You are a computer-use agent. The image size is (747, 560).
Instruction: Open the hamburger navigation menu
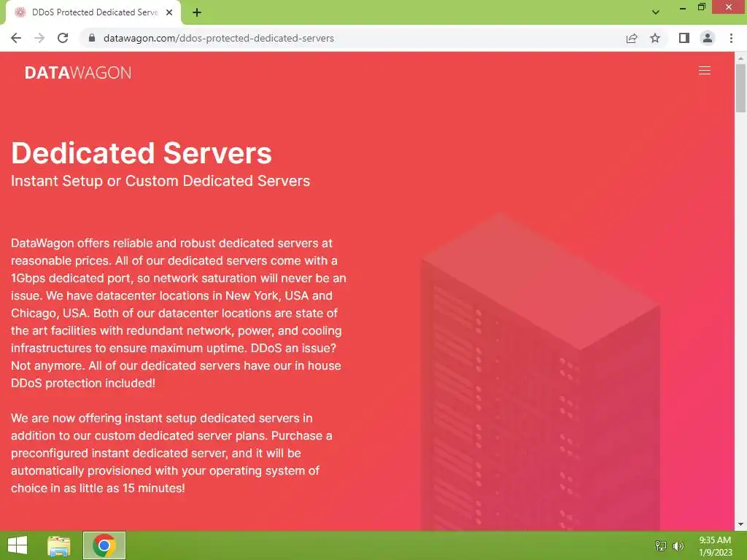pos(704,71)
